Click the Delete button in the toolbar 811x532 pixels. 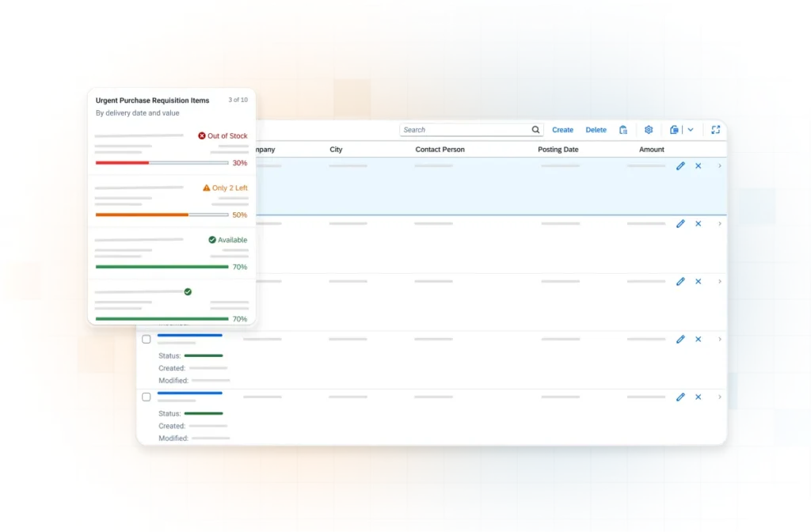pos(596,130)
